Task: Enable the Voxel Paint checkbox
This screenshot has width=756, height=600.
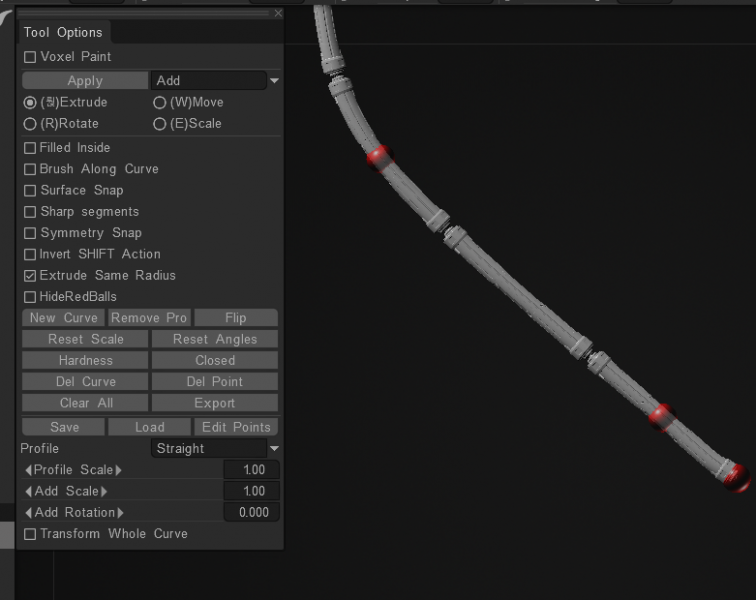Action: click(30, 57)
